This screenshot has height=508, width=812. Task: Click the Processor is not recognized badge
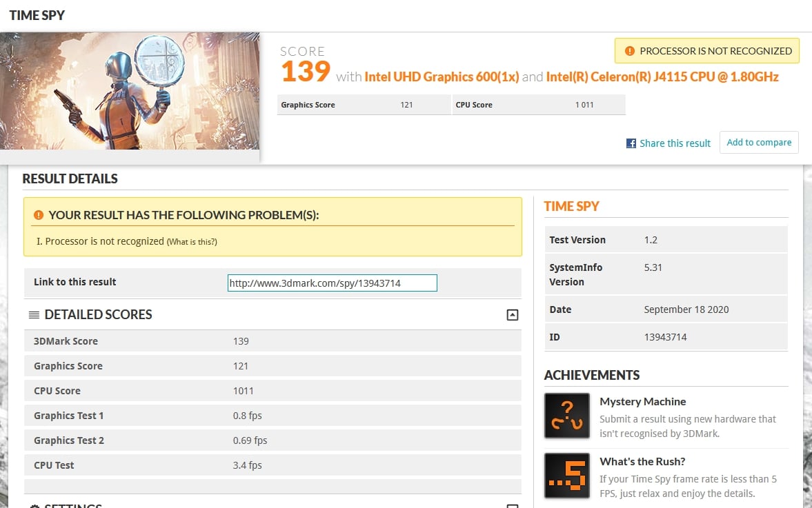(707, 51)
